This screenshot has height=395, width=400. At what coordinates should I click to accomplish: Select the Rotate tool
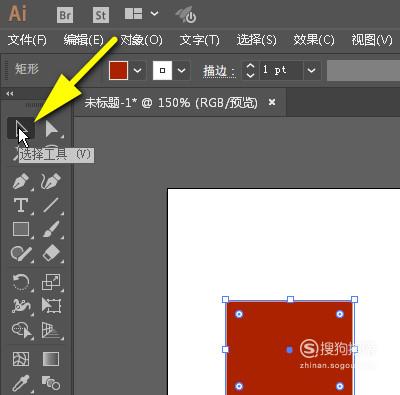21,282
